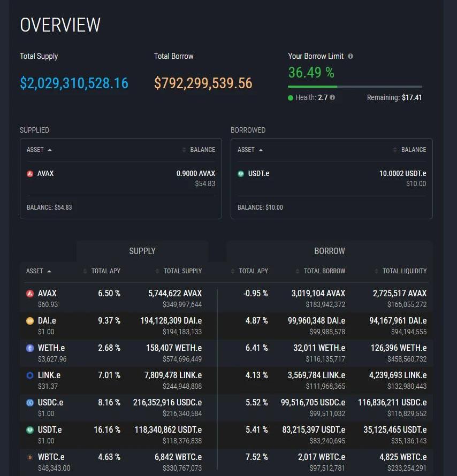The image size is (457, 476).
Task: Select the SUPPLY tab header
Action: point(142,251)
